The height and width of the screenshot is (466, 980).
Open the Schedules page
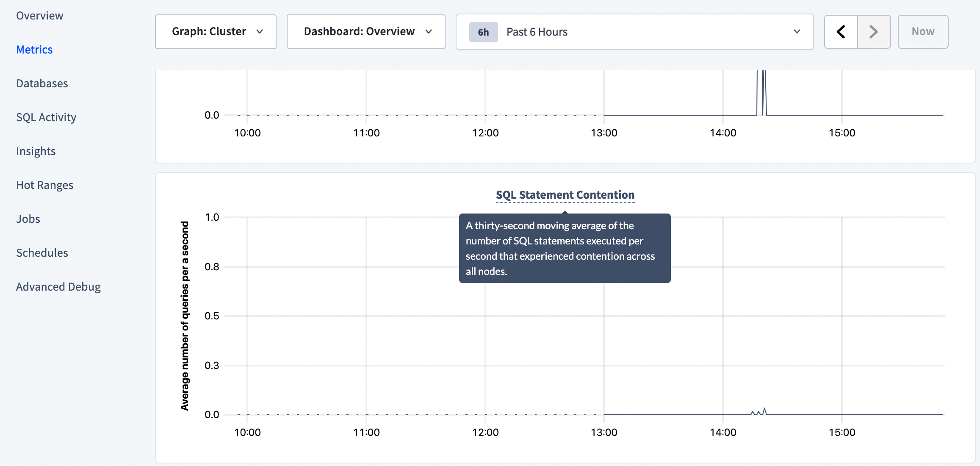pos(42,252)
